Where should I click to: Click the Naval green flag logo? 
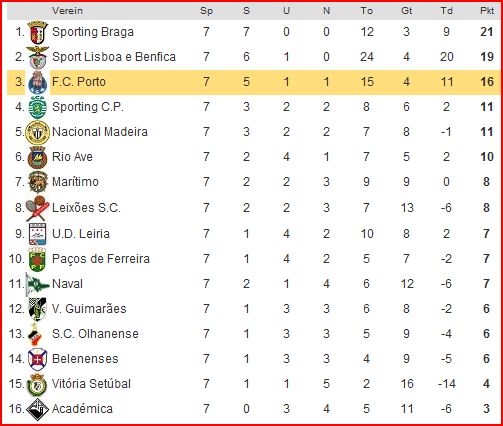click(38, 284)
